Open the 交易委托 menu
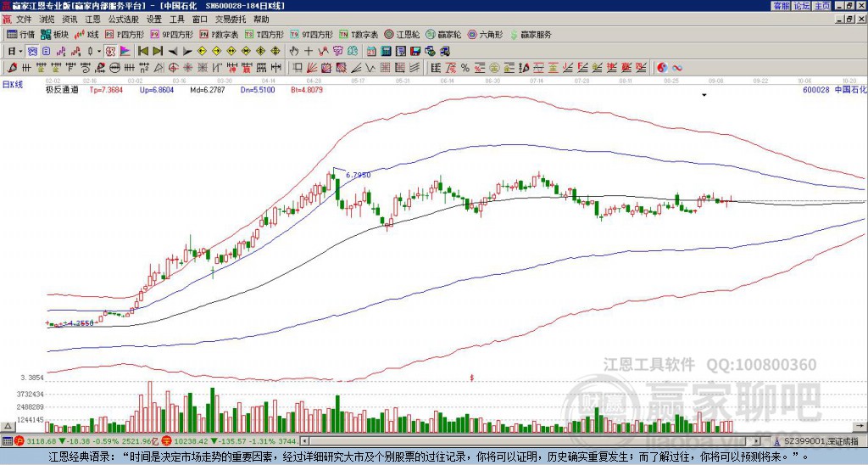This screenshot has width=868, height=465. tap(231, 20)
